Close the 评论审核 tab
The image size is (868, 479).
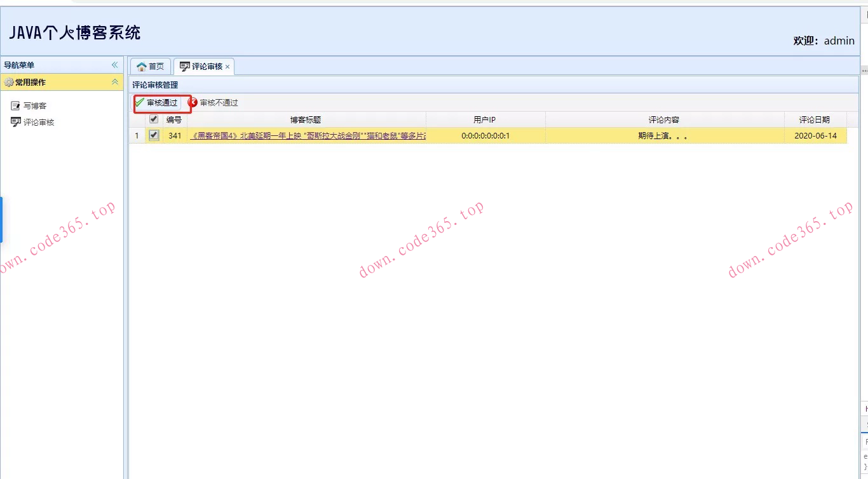coord(227,67)
